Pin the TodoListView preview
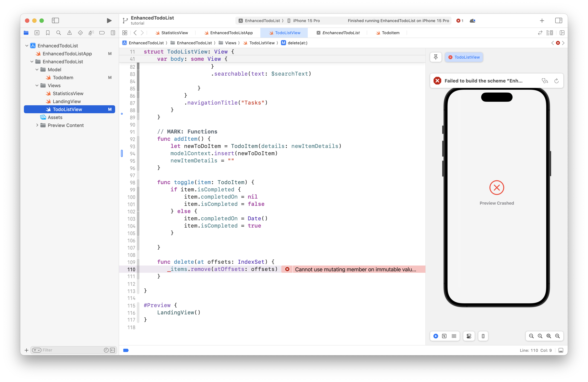The width and height of the screenshot is (588, 382). point(436,57)
